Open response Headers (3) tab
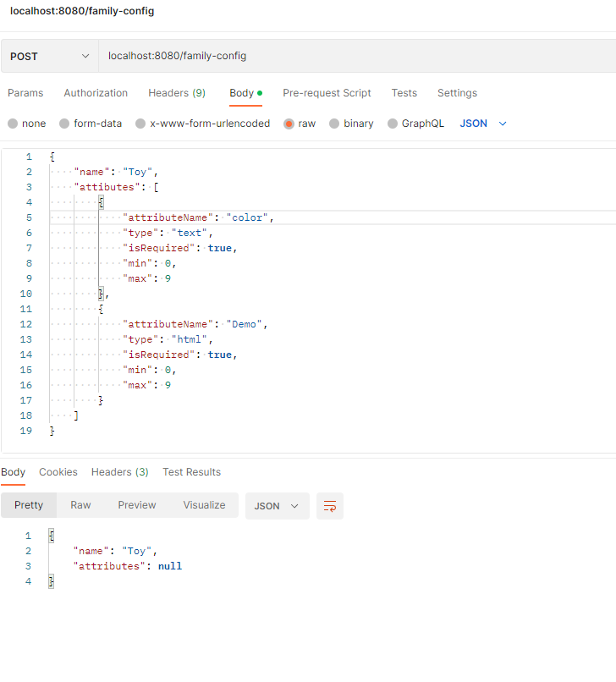Image resolution: width=616 pixels, height=682 pixels. click(120, 472)
